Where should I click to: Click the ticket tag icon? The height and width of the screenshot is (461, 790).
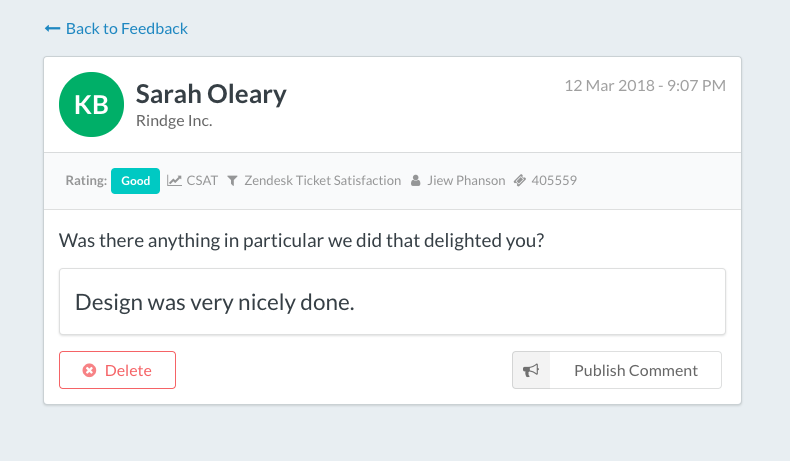tap(519, 181)
